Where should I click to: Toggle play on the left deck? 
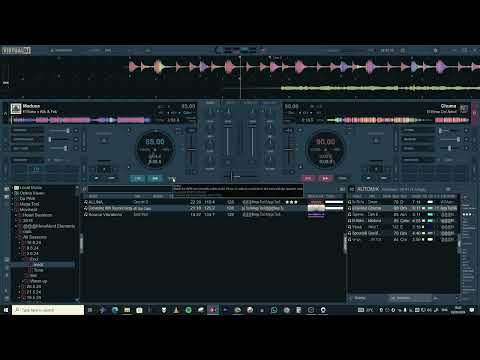coord(155,179)
